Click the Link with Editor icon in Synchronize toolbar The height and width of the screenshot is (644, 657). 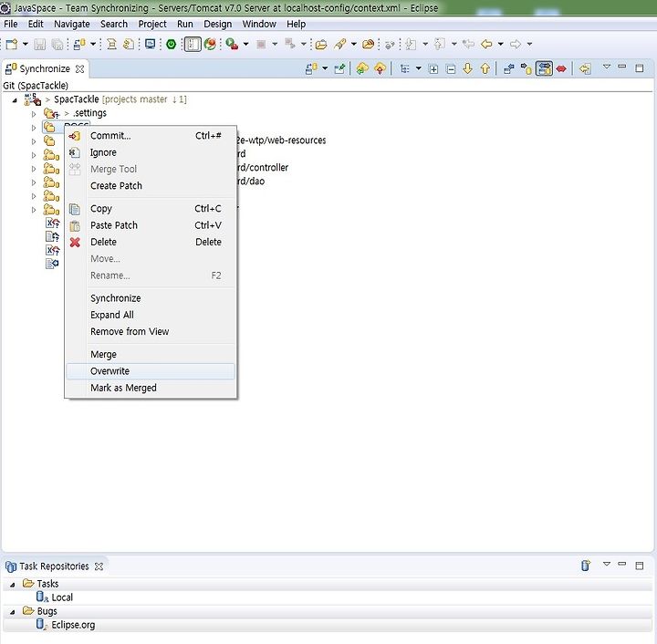[585, 68]
